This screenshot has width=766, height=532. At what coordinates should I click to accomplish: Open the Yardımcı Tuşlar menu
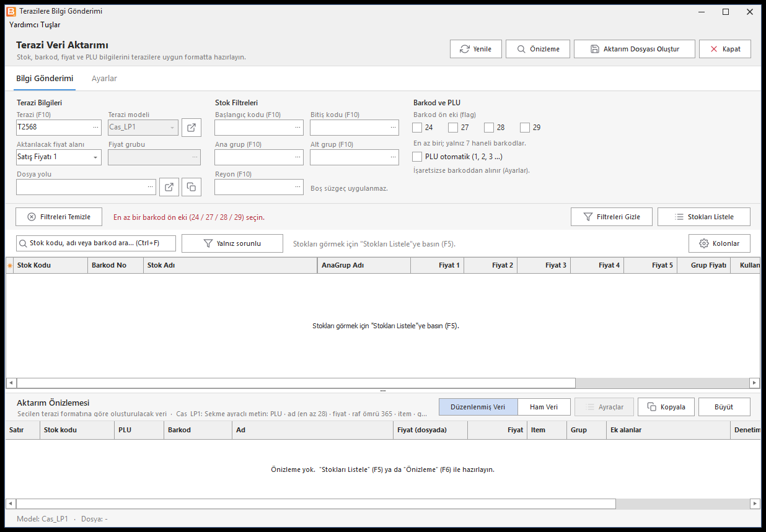35,25
